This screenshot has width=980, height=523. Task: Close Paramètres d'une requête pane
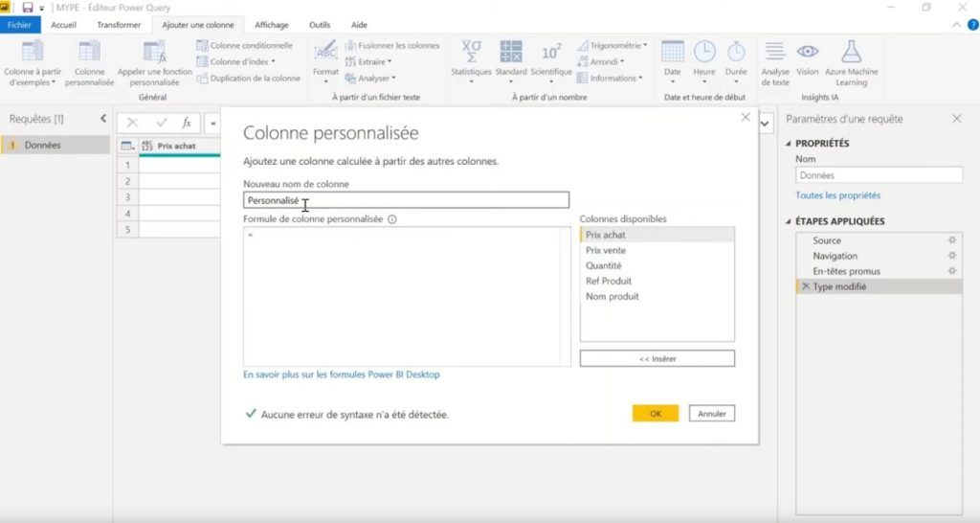[x=957, y=118]
